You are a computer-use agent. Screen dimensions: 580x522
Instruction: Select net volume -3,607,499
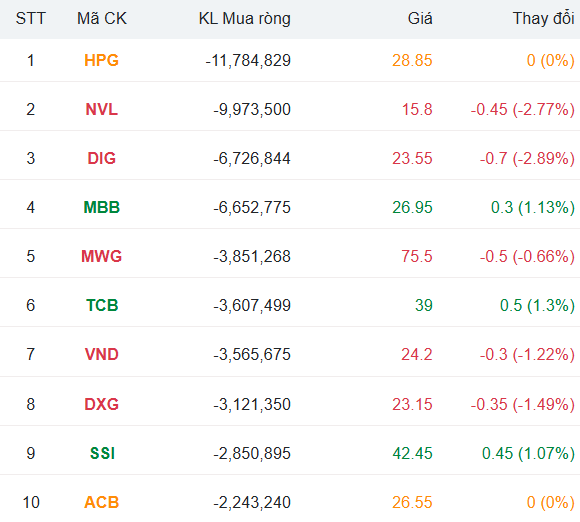(252, 306)
